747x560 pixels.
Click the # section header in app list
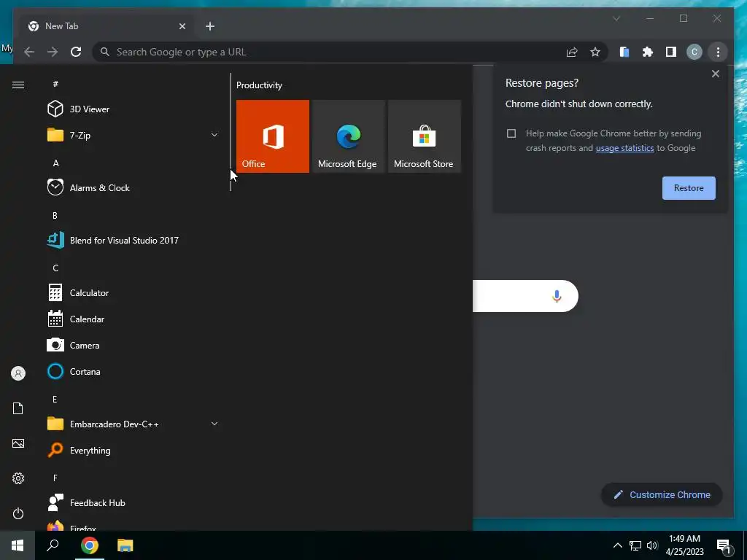(55, 84)
